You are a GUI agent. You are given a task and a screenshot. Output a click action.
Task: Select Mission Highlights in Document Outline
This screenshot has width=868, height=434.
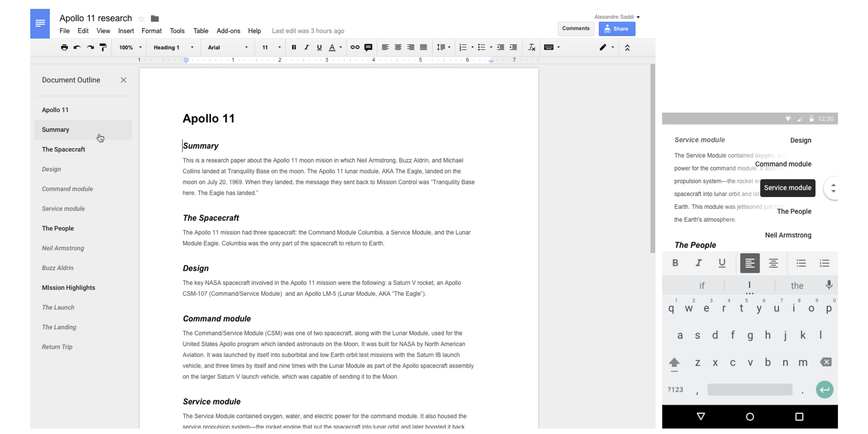click(x=68, y=287)
